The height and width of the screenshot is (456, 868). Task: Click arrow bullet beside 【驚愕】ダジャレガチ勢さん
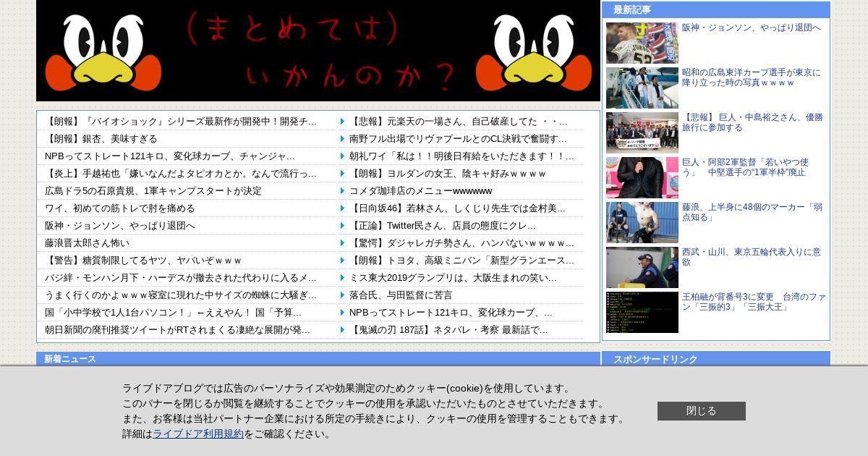343,243
